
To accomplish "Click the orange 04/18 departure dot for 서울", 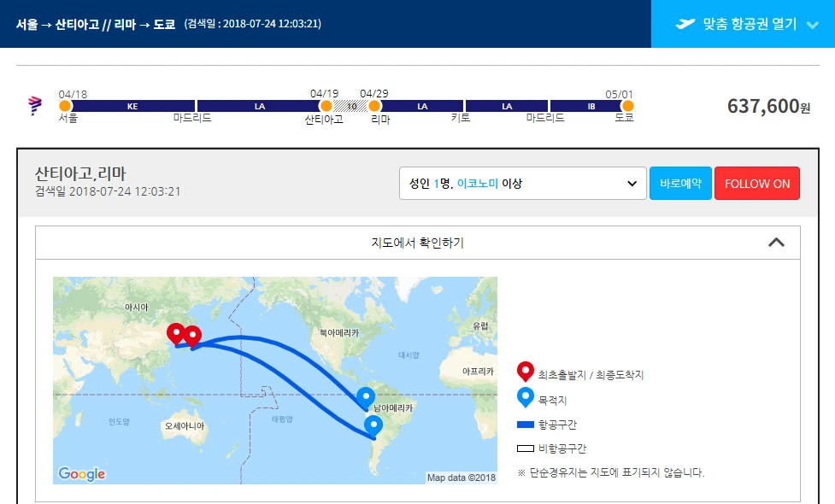I will pos(64,106).
